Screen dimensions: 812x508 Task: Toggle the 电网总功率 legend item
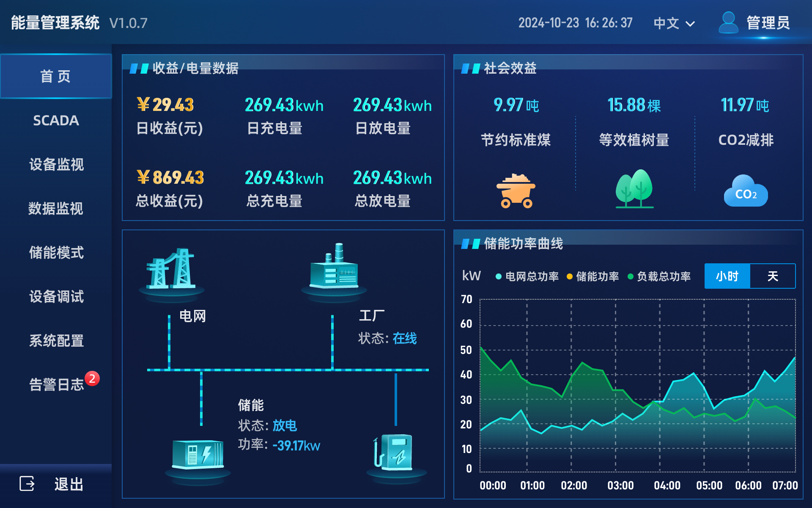click(x=529, y=276)
